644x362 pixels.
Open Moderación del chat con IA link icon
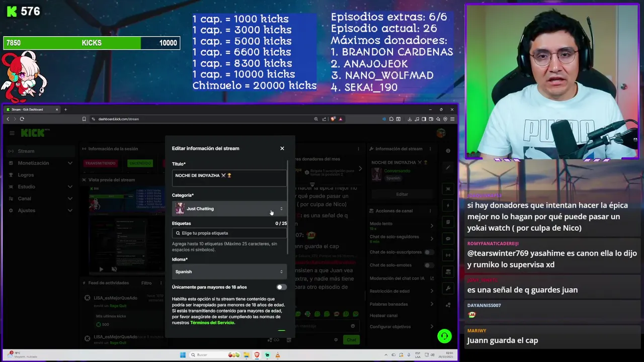pyautogui.click(x=432, y=278)
